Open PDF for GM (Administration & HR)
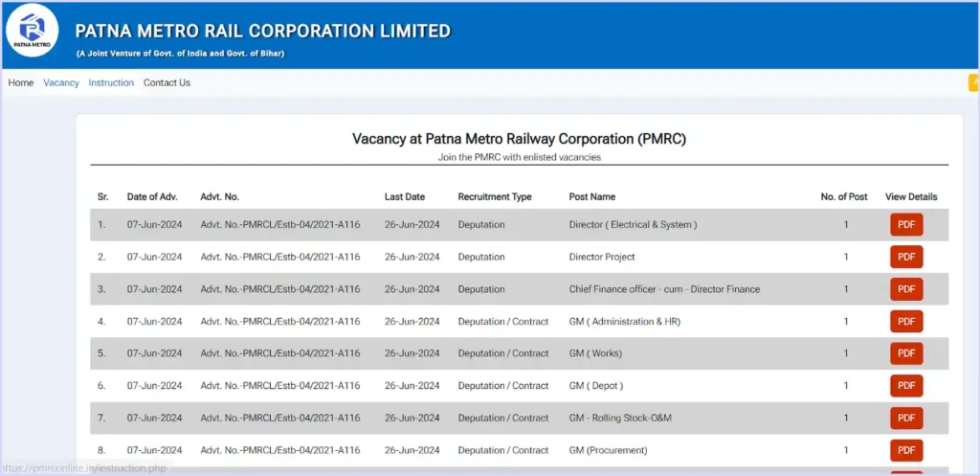This screenshot has width=980, height=476. (x=906, y=322)
